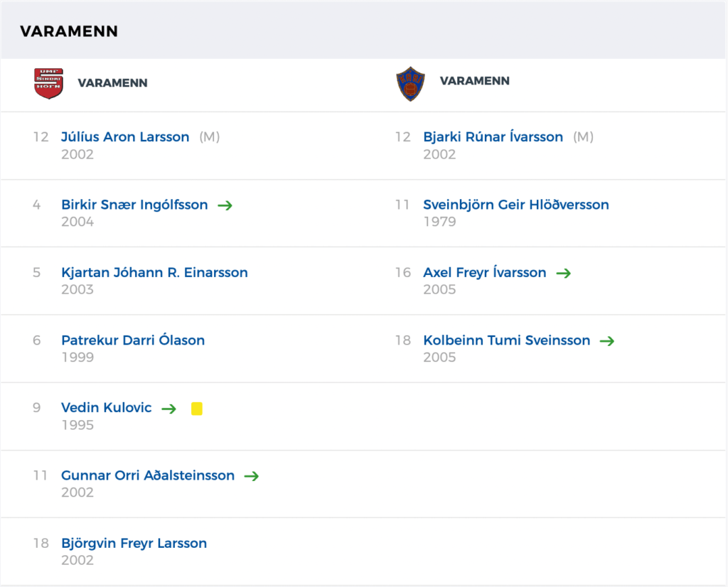Open player Sveinbjörn Geir Hlöðversson
728x587 pixels.
516,205
